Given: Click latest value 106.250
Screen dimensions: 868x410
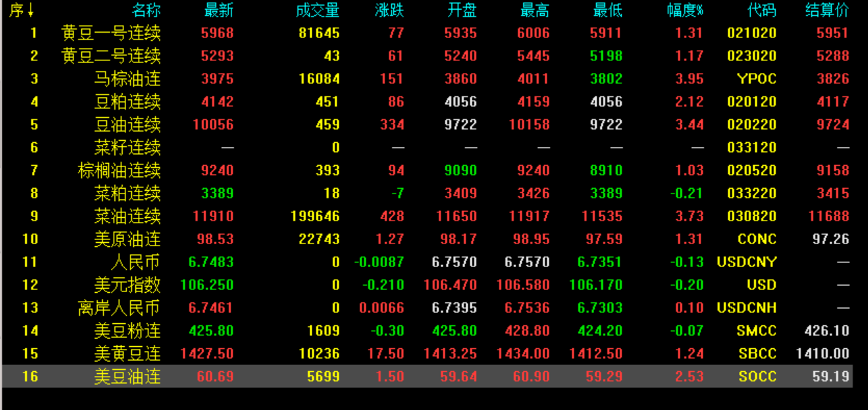Looking at the screenshot, I should pyautogui.click(x=207, y=284).
